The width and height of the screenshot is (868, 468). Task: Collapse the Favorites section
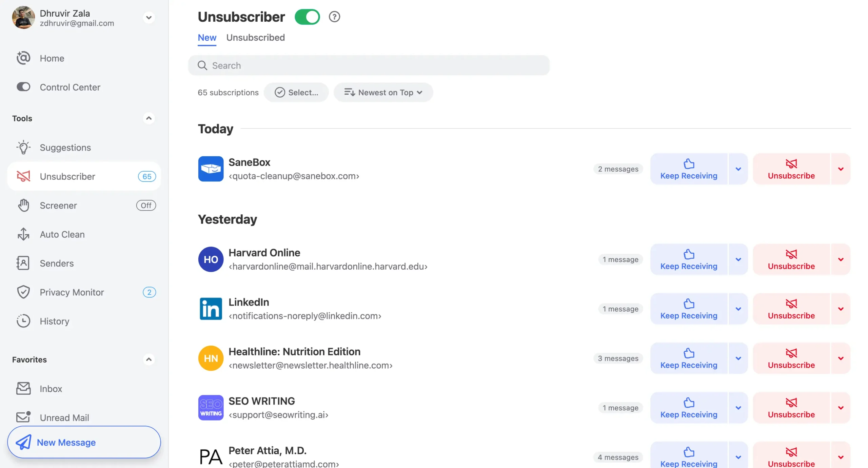[x=149, y=359]
